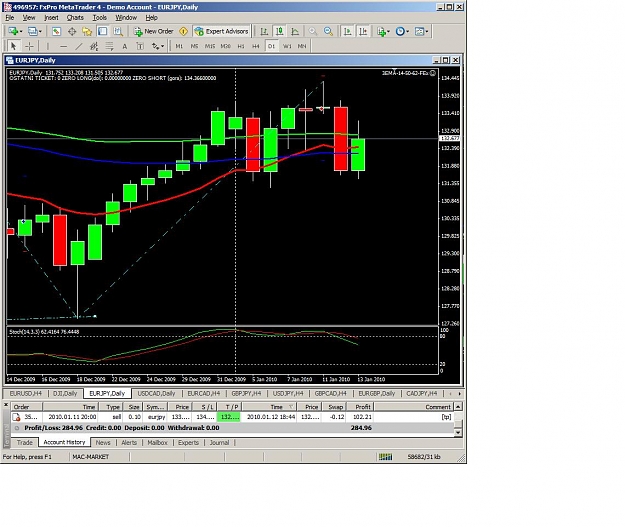Select the text 'A' drawing tool
Image resolution: width=625 pixels, height=527 pixels.
click(125, 46)
